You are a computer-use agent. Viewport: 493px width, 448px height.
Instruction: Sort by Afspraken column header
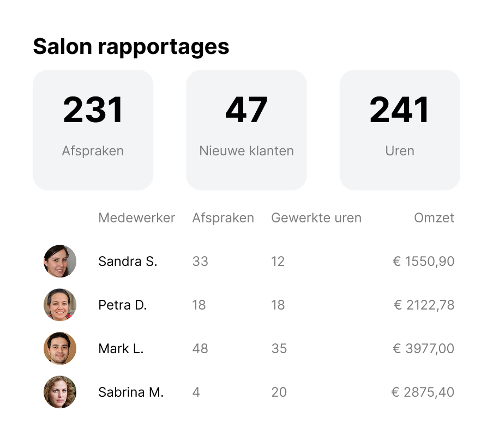click(223, 218)
